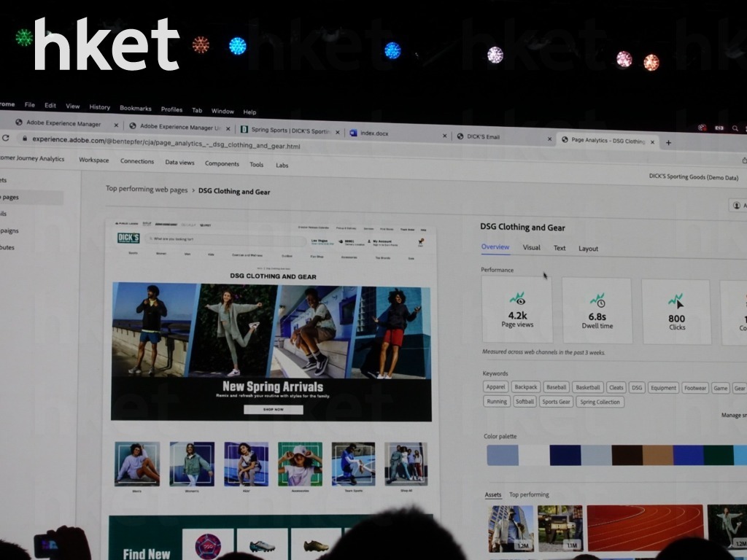Open the Edit menu
The height and width of the screenshot is (560, 747).
[50, 106]
